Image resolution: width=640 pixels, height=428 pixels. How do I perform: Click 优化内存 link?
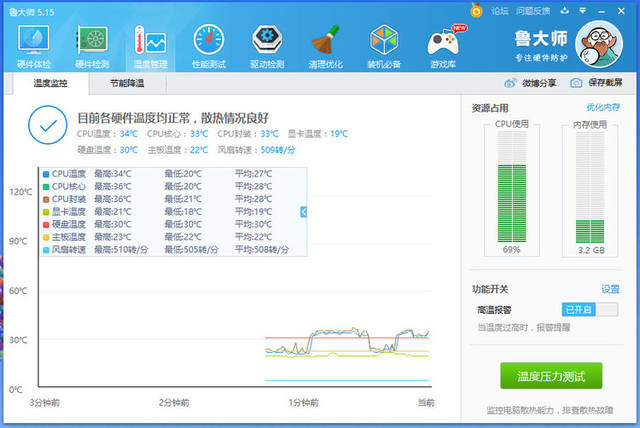pos(603,107)
